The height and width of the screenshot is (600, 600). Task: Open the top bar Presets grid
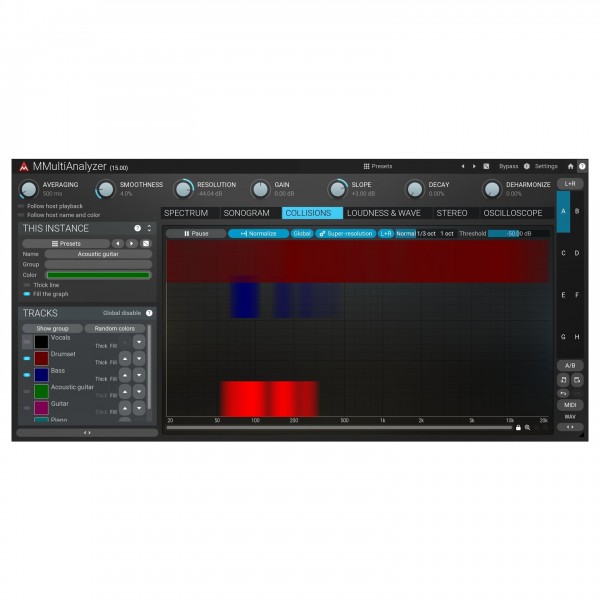(x=378, y=166)
